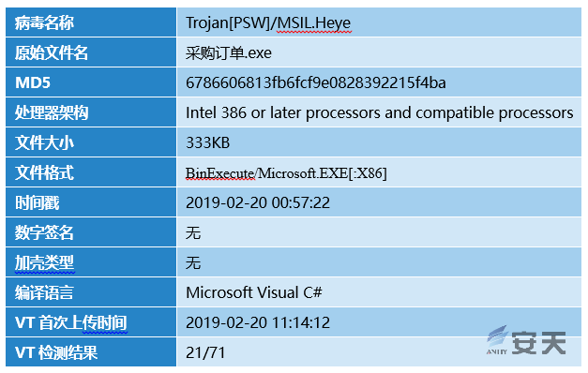Select timestamp 2019-02-20 00:57:22
The height and width of the screenshot is (373, 588).
(258, 202)
